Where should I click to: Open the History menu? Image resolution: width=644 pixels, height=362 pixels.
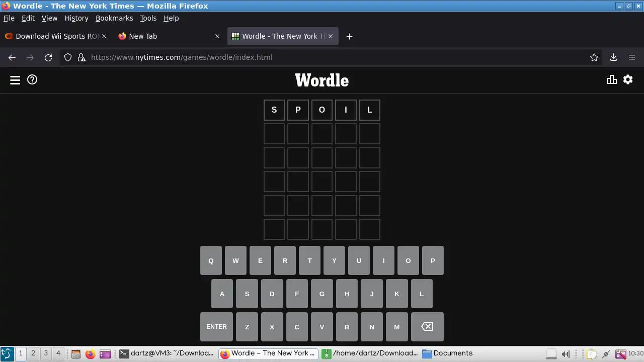[76, 18]
